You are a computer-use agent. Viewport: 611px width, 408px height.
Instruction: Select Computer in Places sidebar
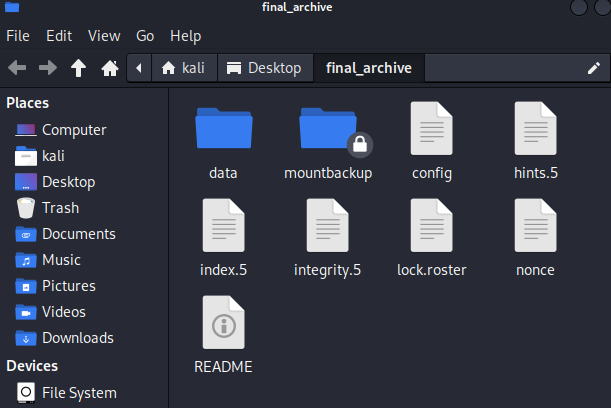61,130
